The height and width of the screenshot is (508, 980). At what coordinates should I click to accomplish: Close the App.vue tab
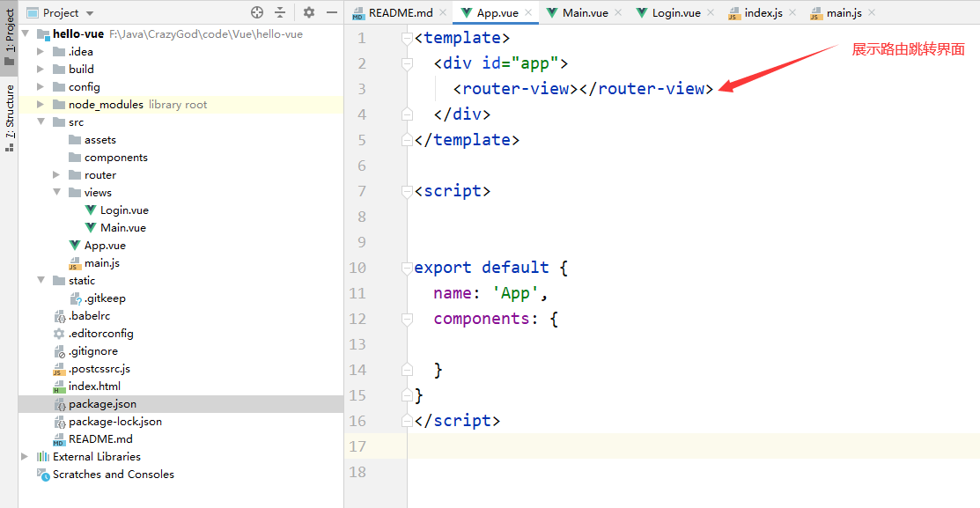[x=529, y=12]
